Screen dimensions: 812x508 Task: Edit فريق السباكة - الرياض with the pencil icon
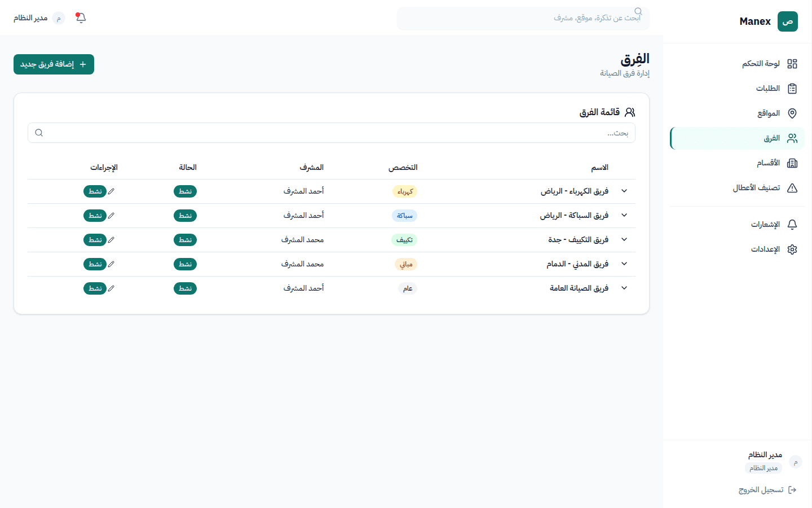(x=111, y=216)
